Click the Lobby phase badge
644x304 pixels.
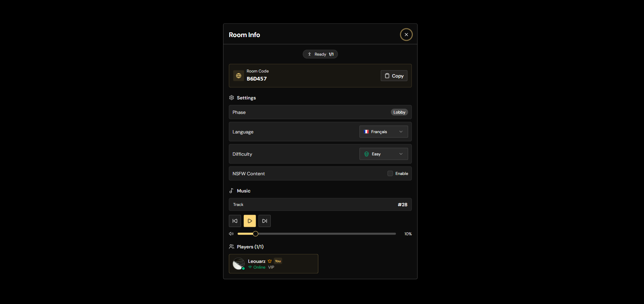[399, 112]
